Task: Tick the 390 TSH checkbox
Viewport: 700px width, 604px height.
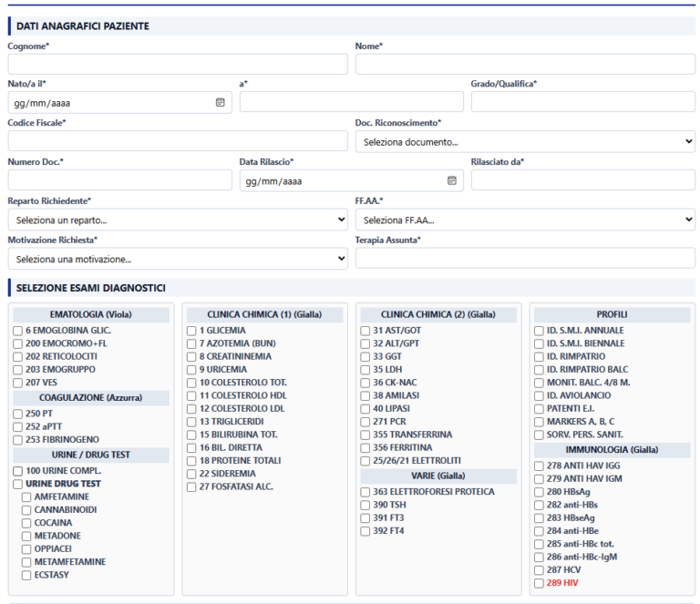Action: click(365, 505)
